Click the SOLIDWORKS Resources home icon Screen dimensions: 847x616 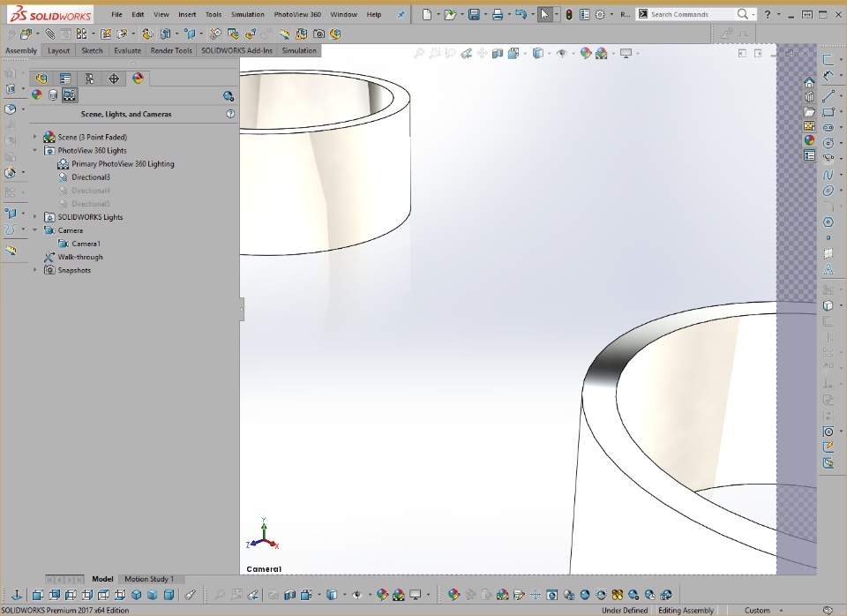[809, 82]
